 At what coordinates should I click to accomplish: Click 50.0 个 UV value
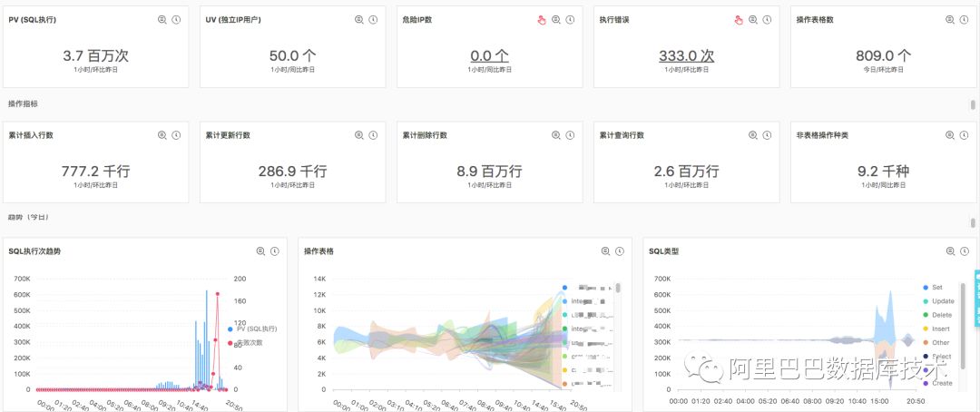292,55
